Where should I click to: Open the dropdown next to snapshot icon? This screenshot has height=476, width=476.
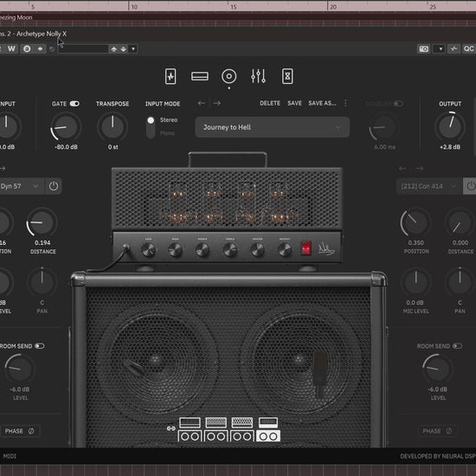coord(441,49)
